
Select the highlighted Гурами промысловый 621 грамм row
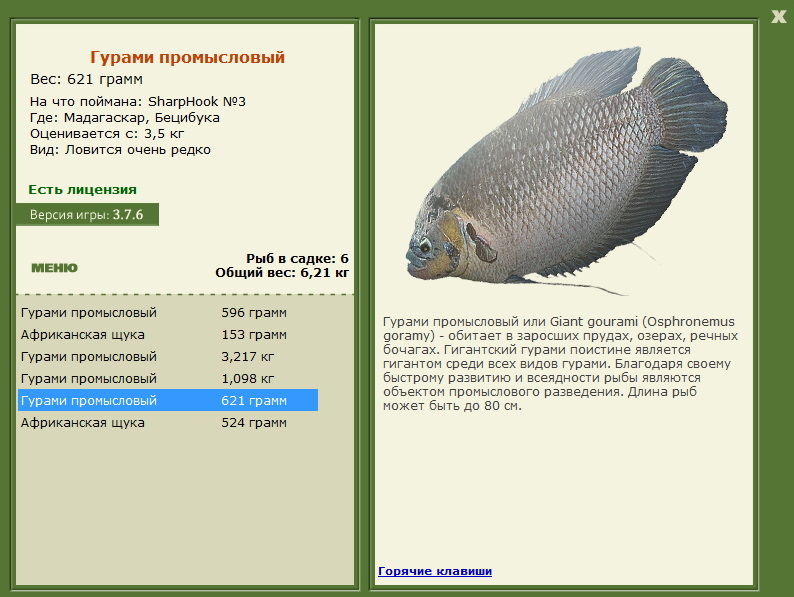coord(168,400)
